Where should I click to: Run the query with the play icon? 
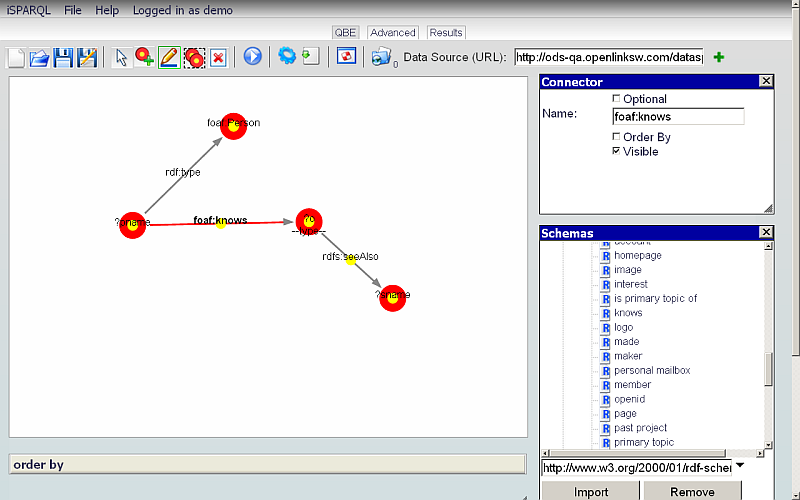[253, 57]
